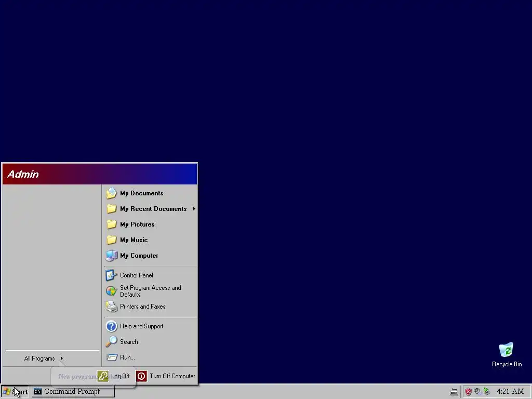Image resolution: width=532 pixels, height=399 pixels.
Task: Open My Documents from the Start menu
Action: click(151, 193)
